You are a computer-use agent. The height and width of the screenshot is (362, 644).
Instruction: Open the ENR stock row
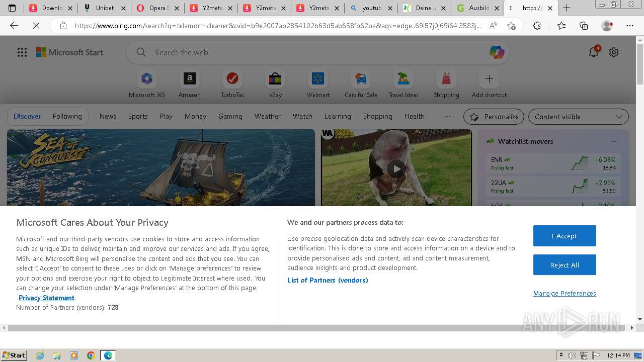553,163
